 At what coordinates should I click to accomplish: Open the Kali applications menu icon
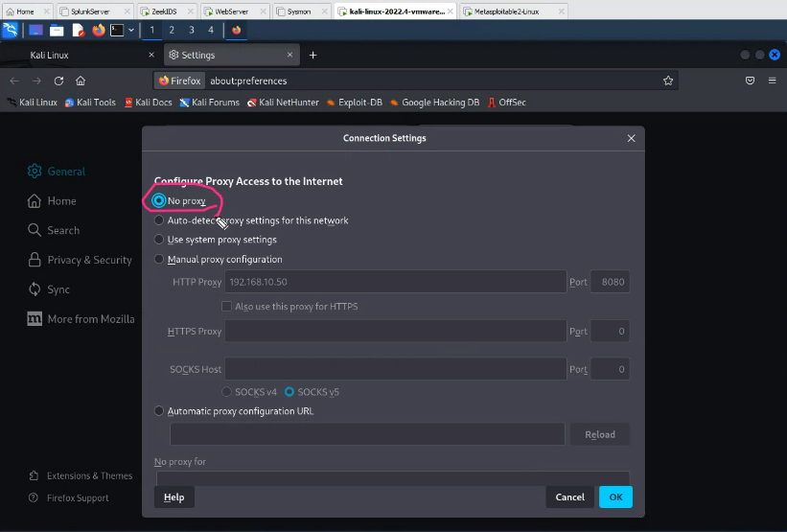10,30
